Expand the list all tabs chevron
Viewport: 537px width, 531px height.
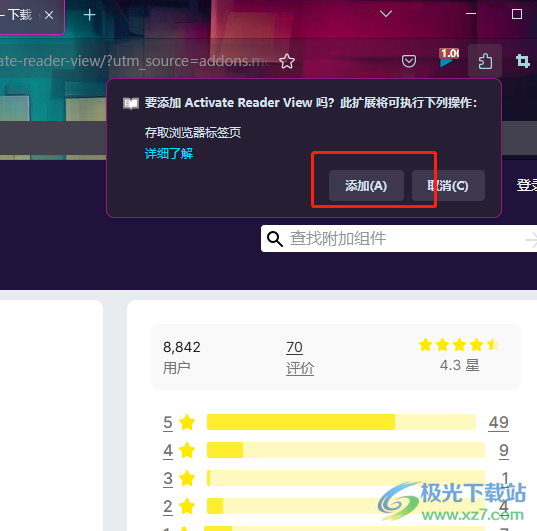click(x=386, y=14)
